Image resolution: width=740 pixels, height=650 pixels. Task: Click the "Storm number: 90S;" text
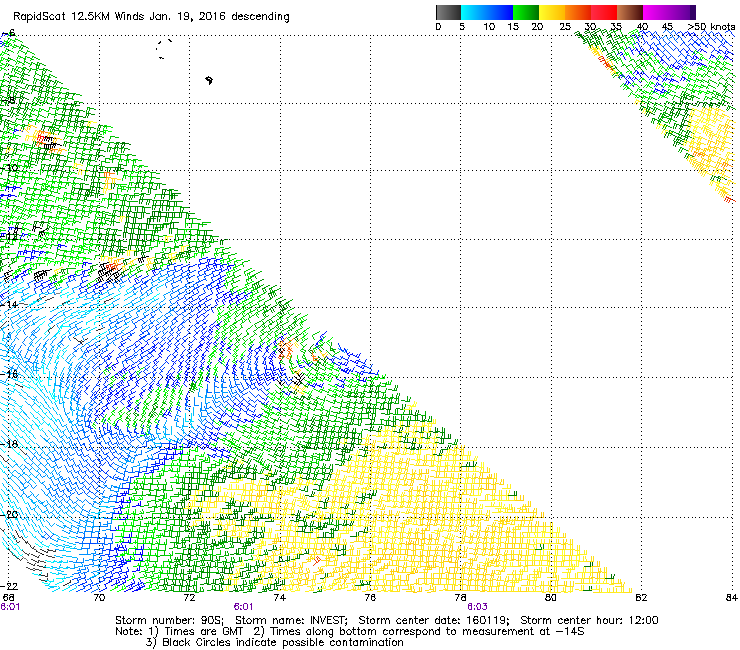[169, 620]
